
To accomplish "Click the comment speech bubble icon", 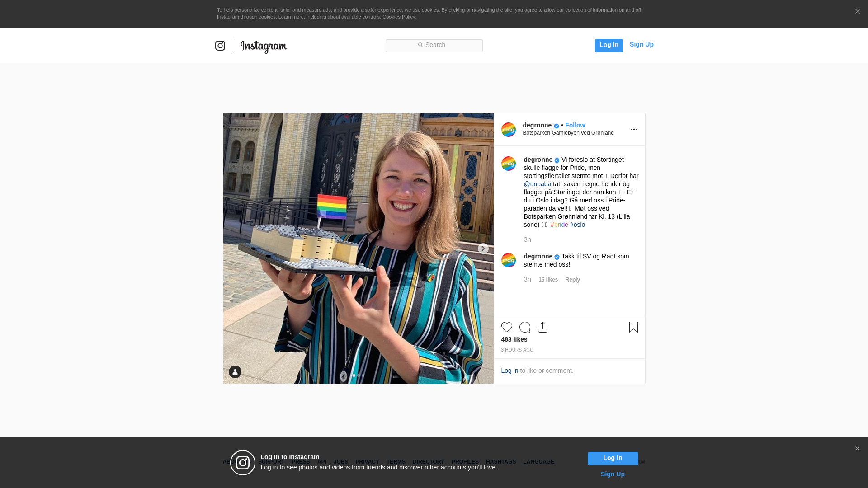I will [525, 327].
